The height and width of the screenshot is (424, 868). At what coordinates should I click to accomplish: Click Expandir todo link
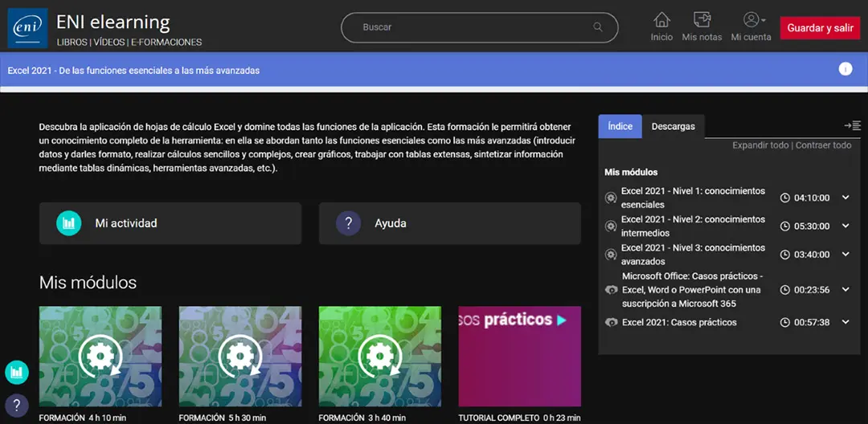coord(760,145)
